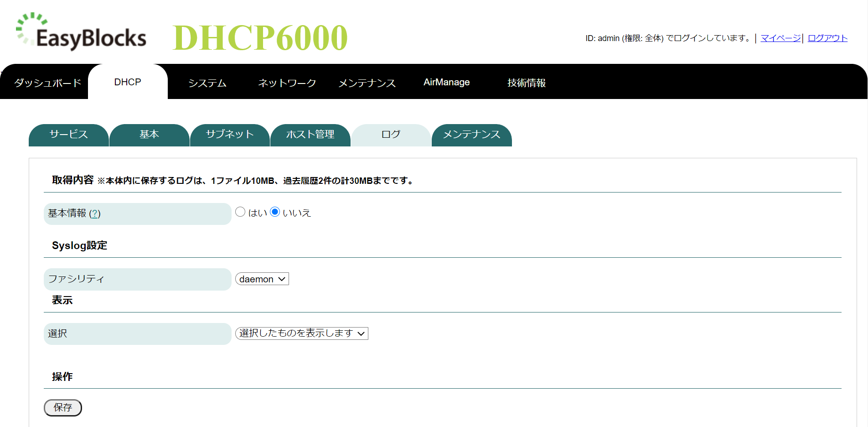Open the ホスト管理 sub-tab

point(310,135)
